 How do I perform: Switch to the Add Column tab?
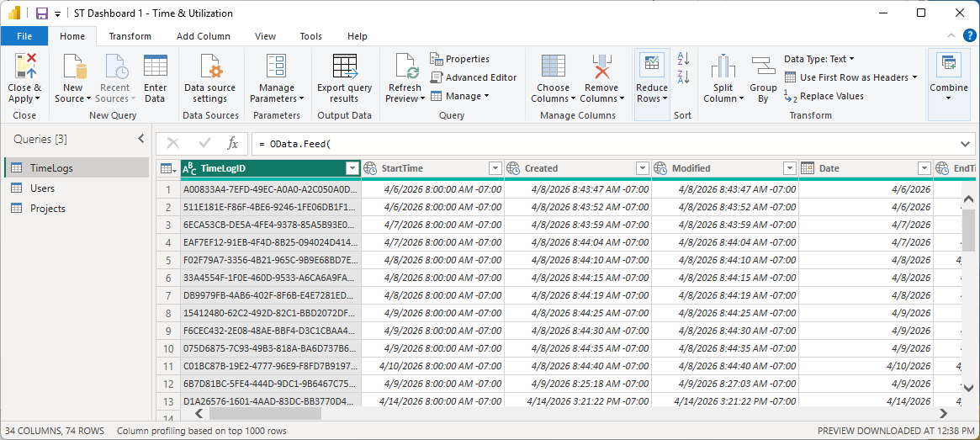(203, 36)
